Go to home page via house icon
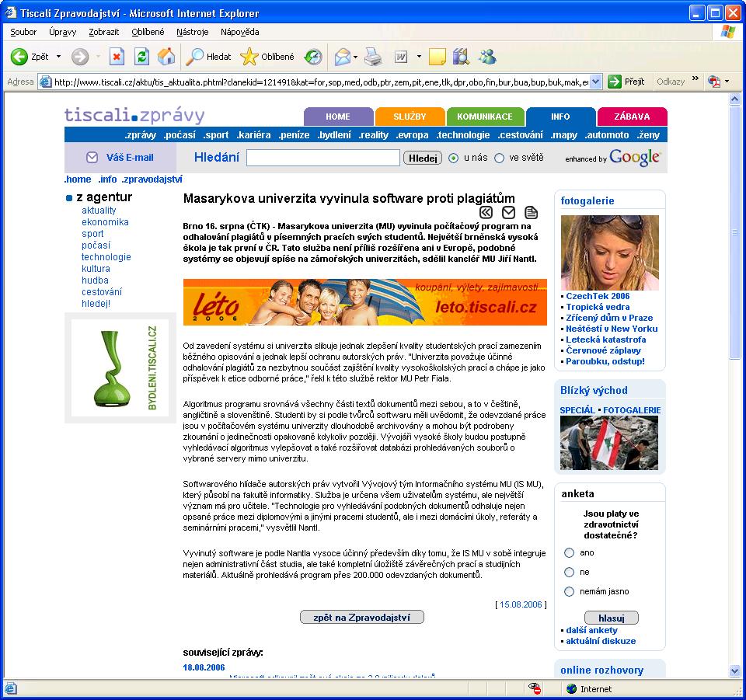The height and width of the screenshot is (700, 746). [x=166, y=57]
